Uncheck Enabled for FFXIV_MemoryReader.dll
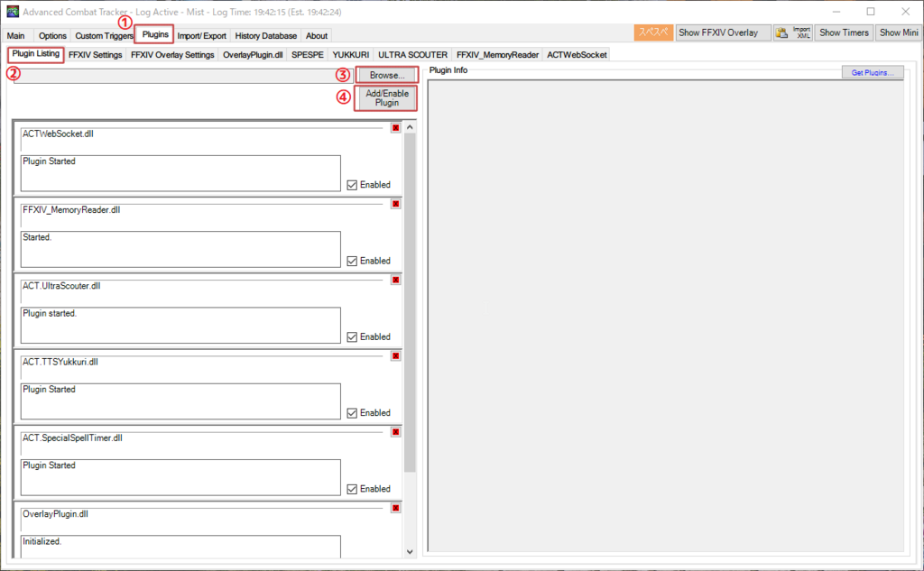 pyautogui.click(x=353, y=261)
